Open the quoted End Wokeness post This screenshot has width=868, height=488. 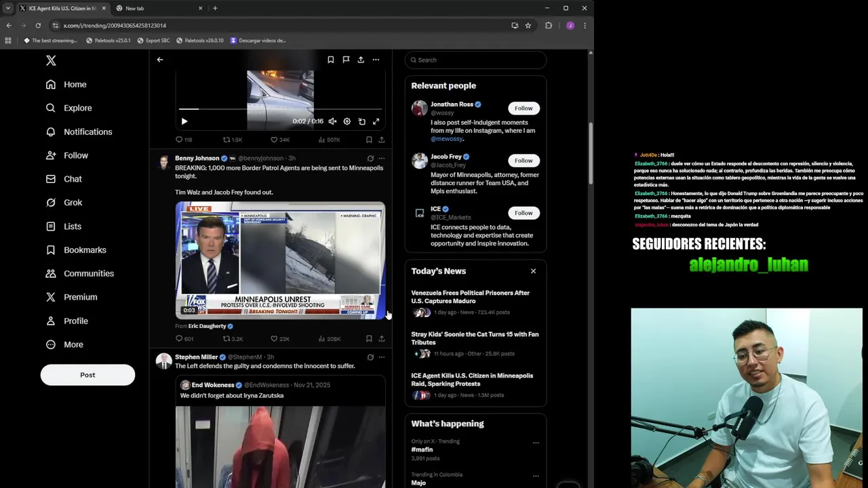point(280,432)
